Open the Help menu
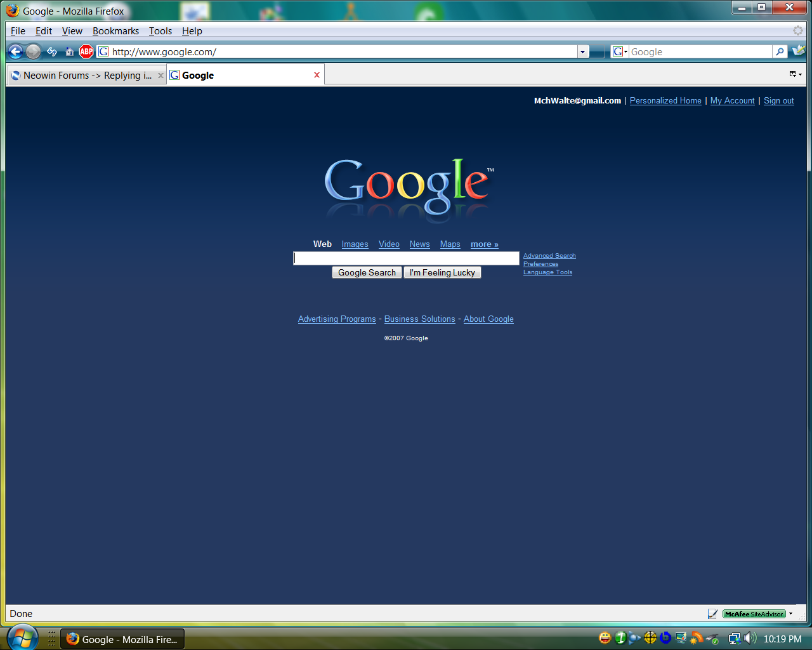Viewport: 812px width, 650px height. pos(192,30)
